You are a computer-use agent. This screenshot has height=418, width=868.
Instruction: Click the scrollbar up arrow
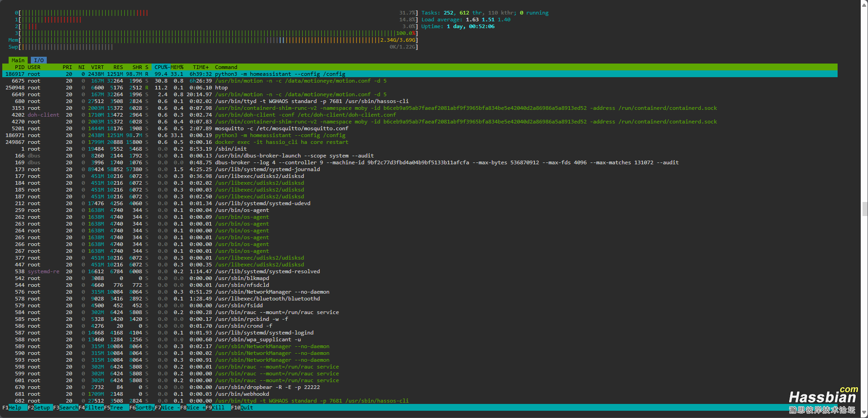pyautogui.click(x=864, y=4)
